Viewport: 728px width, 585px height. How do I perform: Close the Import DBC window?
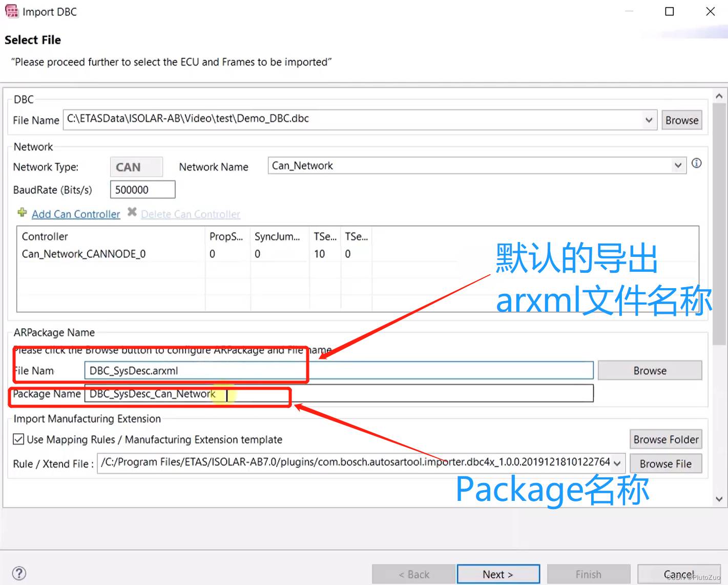(x=710, y=11)
